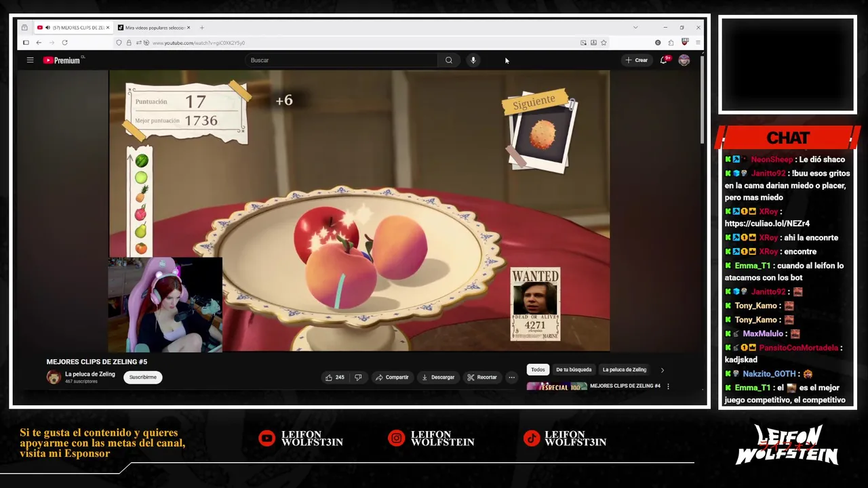View site security padlock info
This screenshot has width=868, height=488.
[129, 43]
